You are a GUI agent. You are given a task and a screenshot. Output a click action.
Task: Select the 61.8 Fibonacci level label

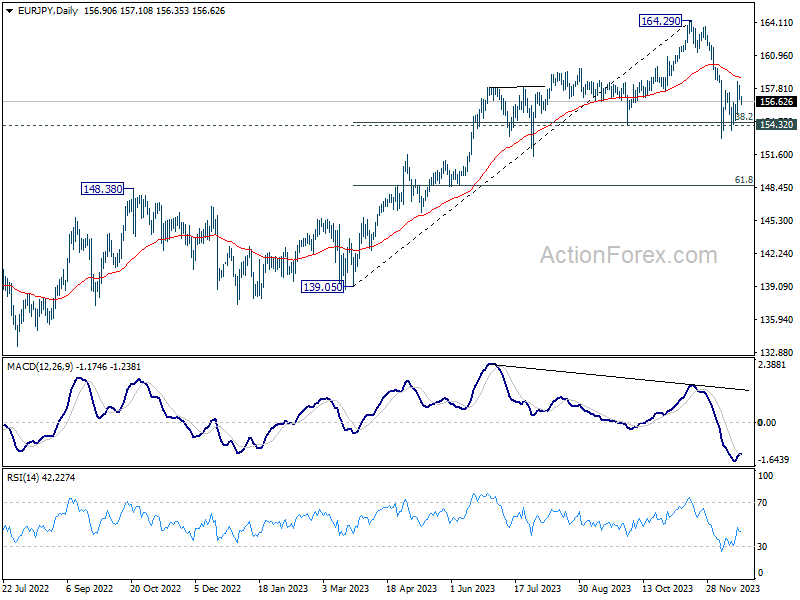click(743, 180)
